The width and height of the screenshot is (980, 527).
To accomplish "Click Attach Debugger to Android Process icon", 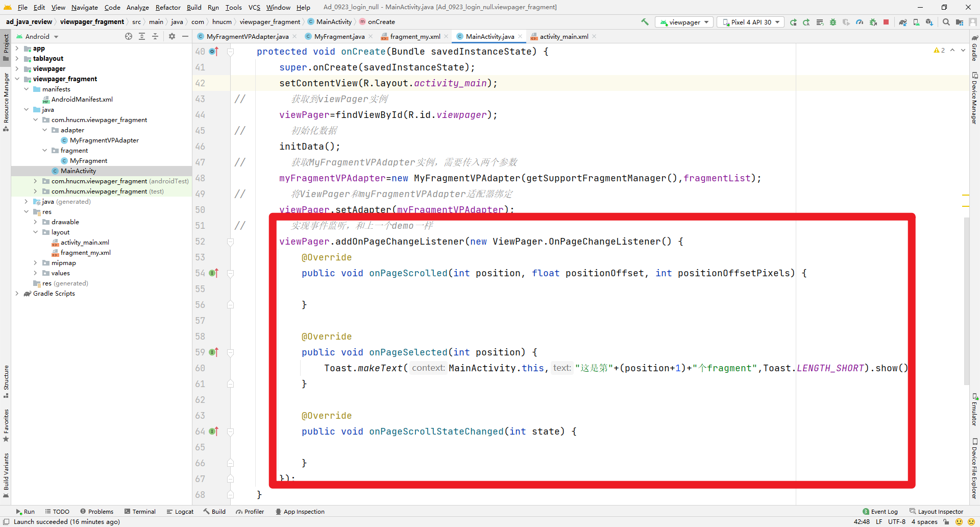I will point(873,22).
